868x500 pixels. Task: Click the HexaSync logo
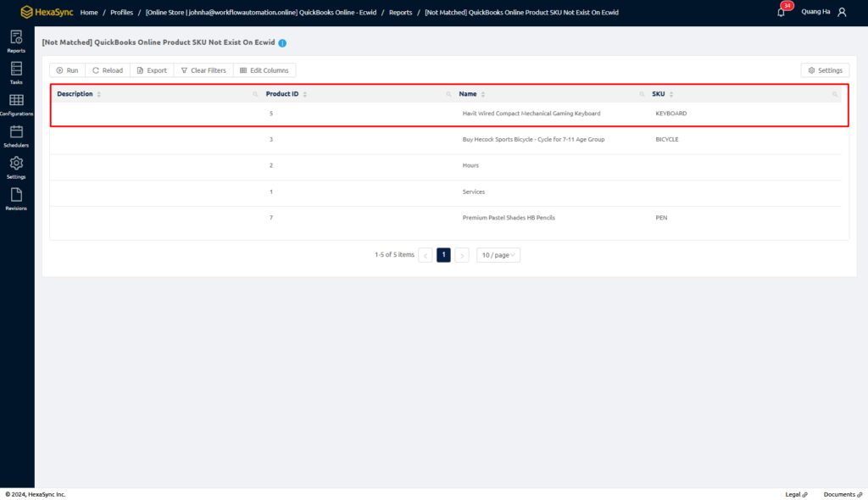47,12
